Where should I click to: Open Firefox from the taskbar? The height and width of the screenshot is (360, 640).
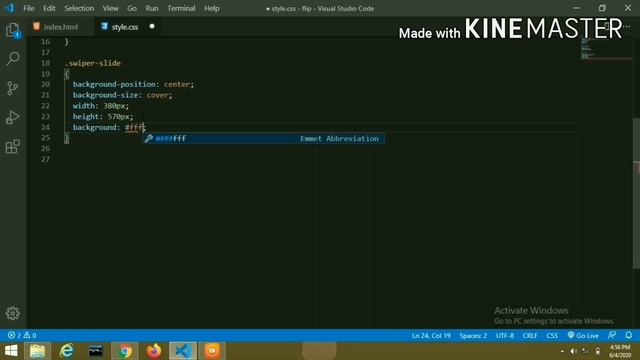[154, 351]
